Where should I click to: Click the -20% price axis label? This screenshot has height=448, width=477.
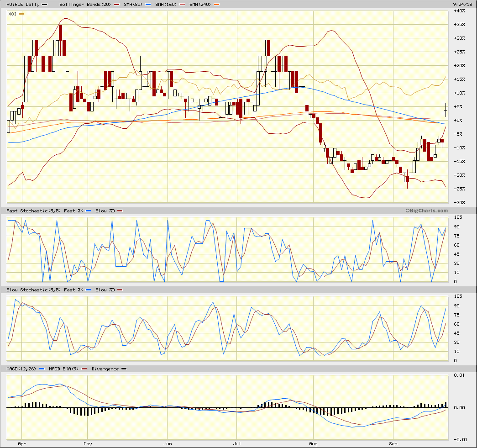[x=459, y=175]
